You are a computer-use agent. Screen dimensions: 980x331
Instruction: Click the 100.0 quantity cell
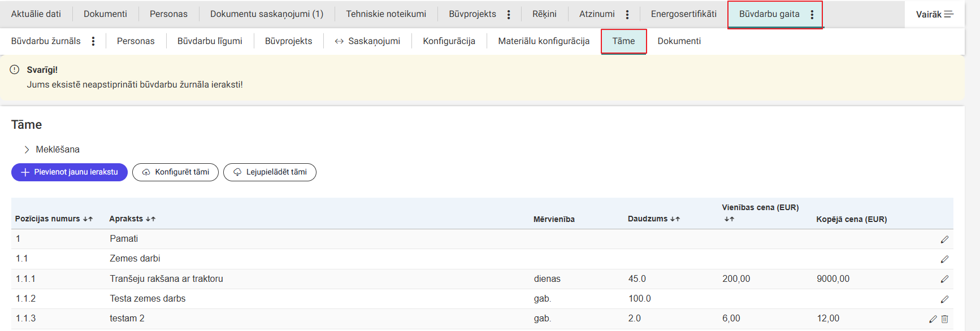pyautogui.click(x=639, y=299)
